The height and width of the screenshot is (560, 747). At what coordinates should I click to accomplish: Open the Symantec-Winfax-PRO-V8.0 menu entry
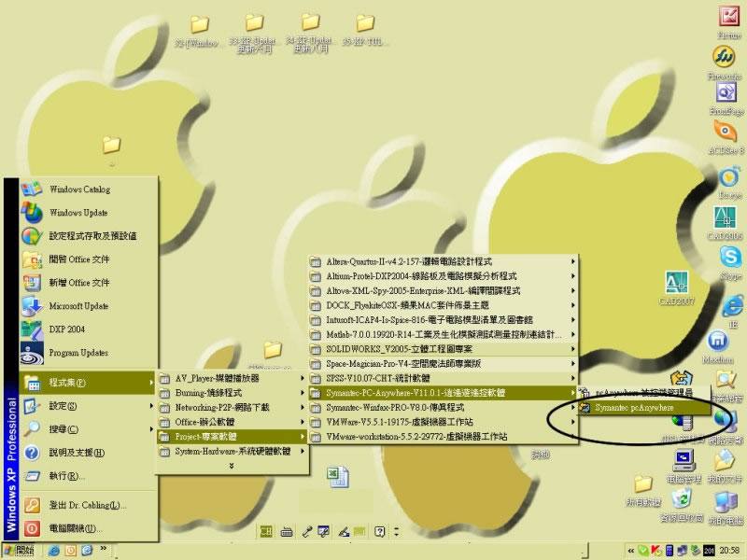pos(443,408)
